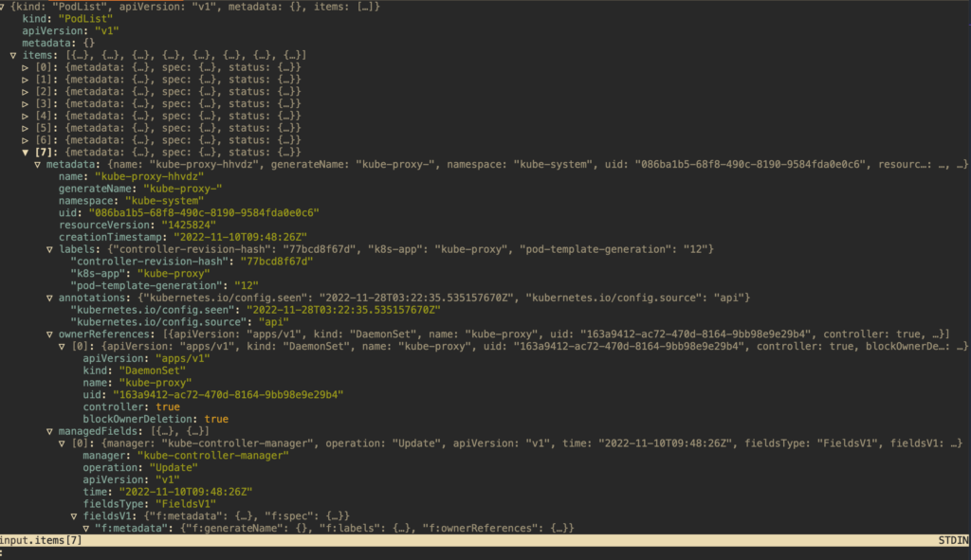971x560 pixels.
Task: Select the "k8s-app": "kube-proxy" child line
Action: [x=140, y=274]
